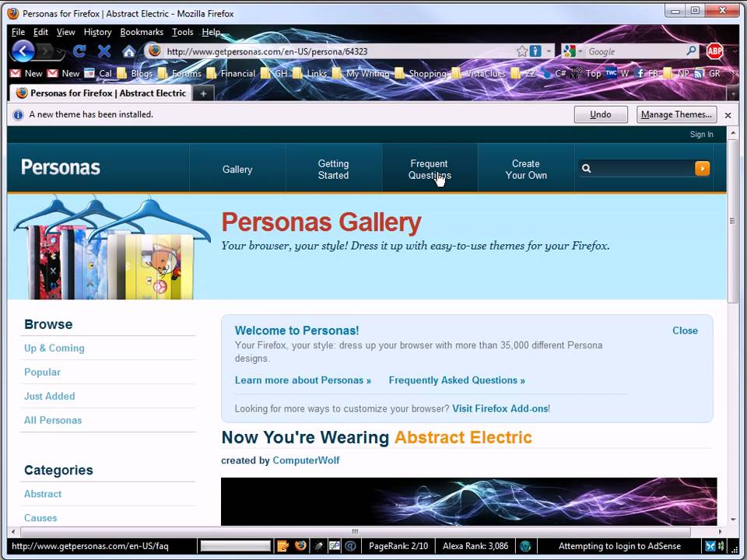Click the round globe icon in status bar

[x=525, y=546]
